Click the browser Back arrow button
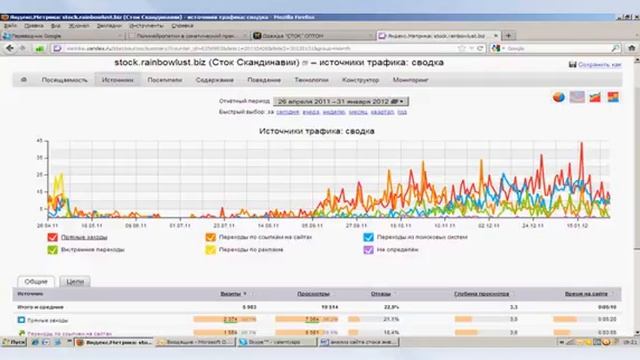 10,48
